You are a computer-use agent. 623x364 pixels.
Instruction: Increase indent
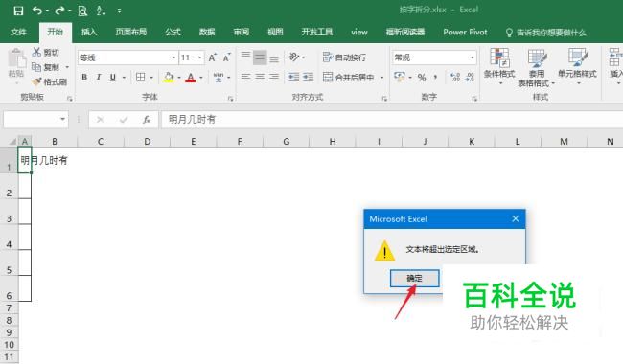(308, 77)
